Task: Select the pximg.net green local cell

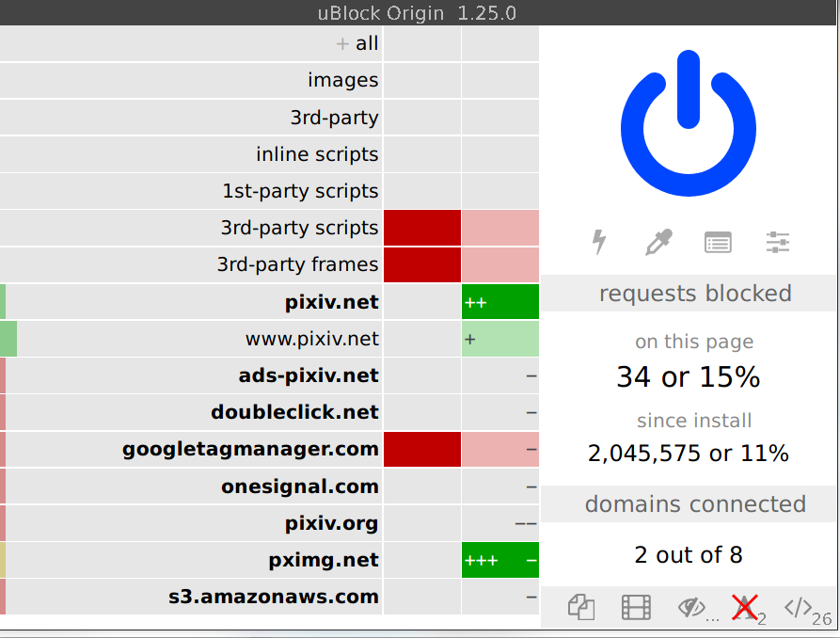Action: (x=500, y=560)
